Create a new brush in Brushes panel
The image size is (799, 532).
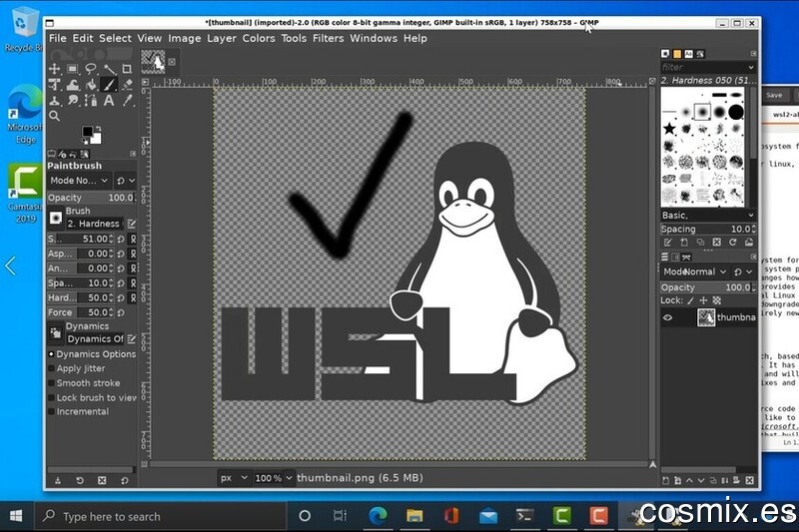pos(684,243)
